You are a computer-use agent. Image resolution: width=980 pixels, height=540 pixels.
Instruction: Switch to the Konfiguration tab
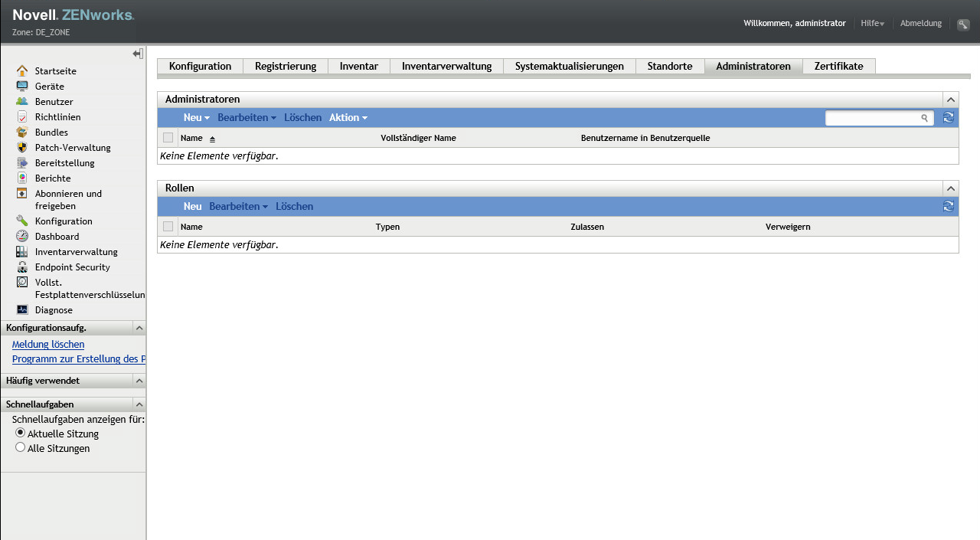point(200,66)
